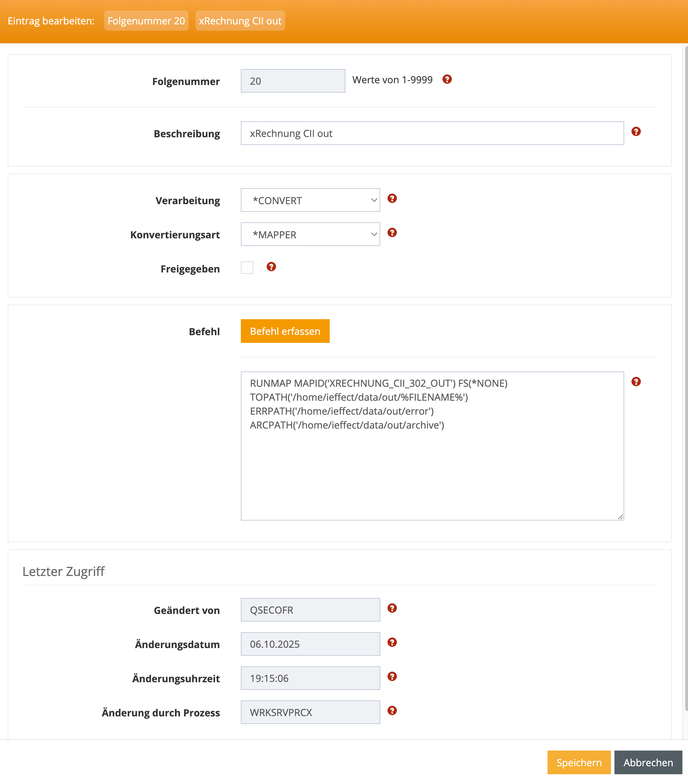Click into the RUNMAP command text area

coord(432,460)
